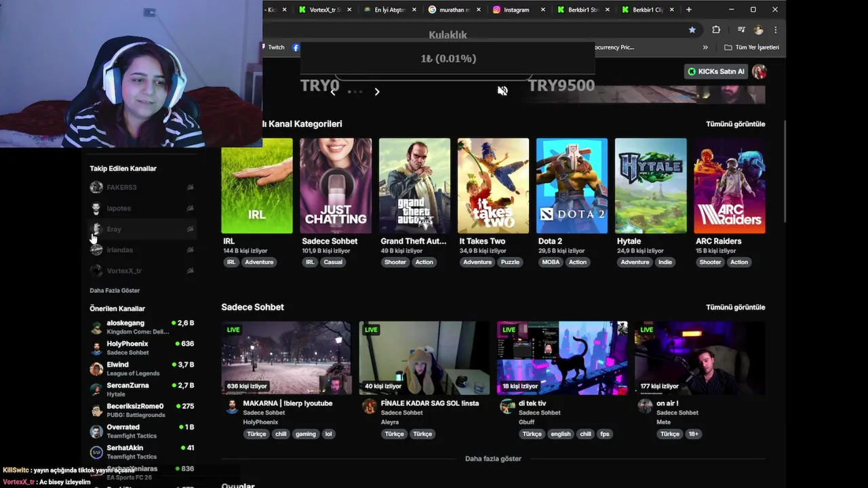Unmute the featured stream volume icon
The image size is (868, 488).
coord(502,91)
